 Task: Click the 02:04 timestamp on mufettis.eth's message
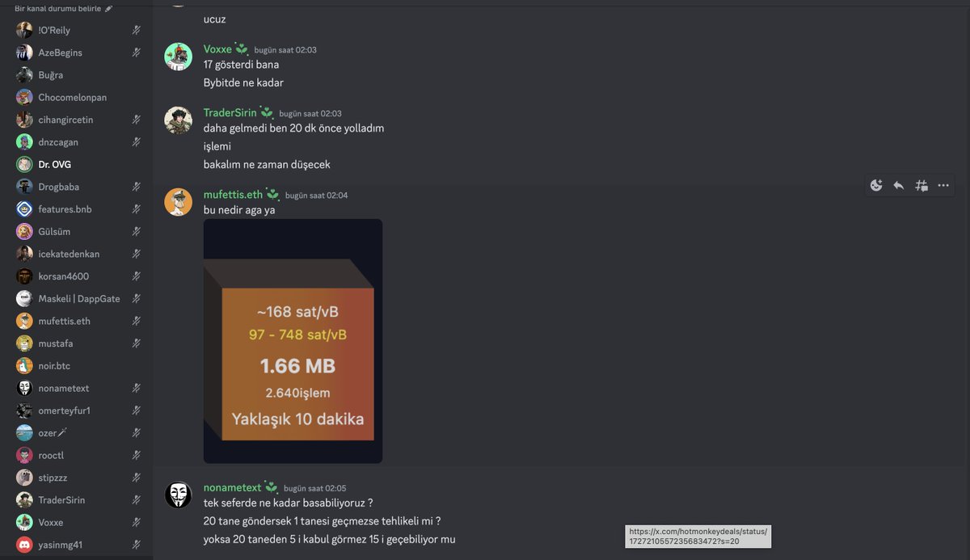click(x=317, y=196)
